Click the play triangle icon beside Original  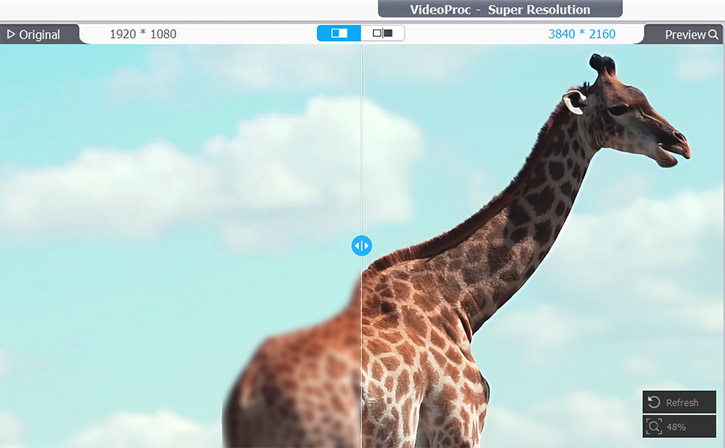(x=11, y=35)
